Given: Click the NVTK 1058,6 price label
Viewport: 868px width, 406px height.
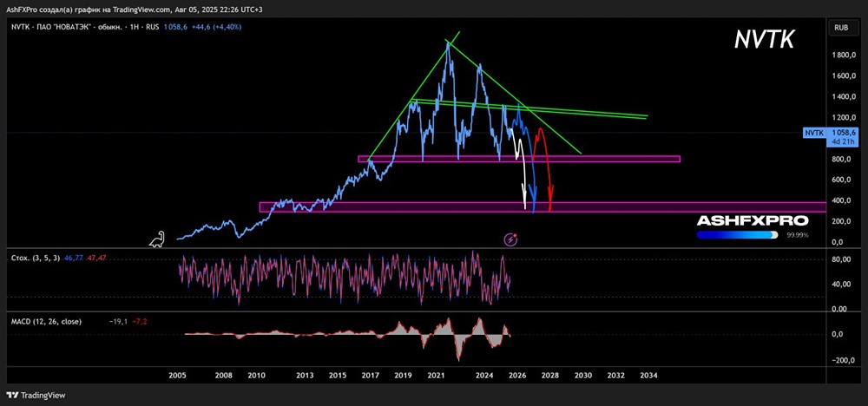Looking at the screenshot, I should (x=832, y=133).
